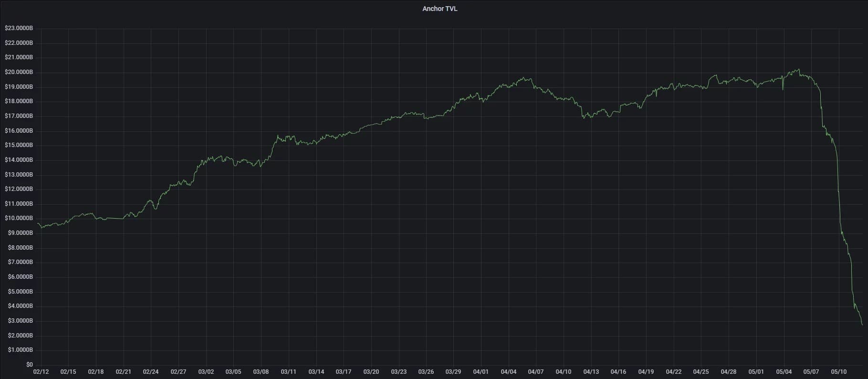Click the 03/17 date label
Screen dimensions: 868x379
[344, 372]
